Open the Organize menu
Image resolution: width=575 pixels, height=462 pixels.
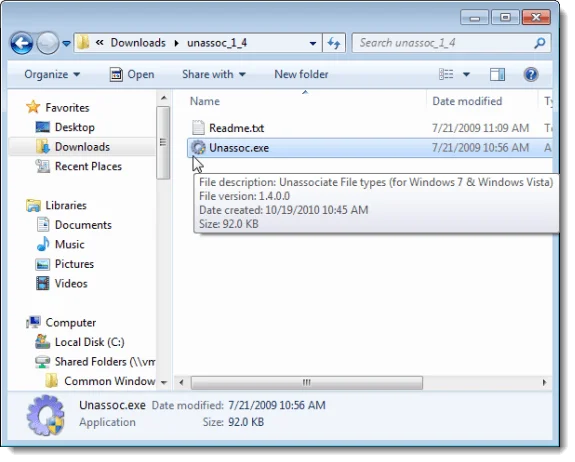click(x=52, y=74)
